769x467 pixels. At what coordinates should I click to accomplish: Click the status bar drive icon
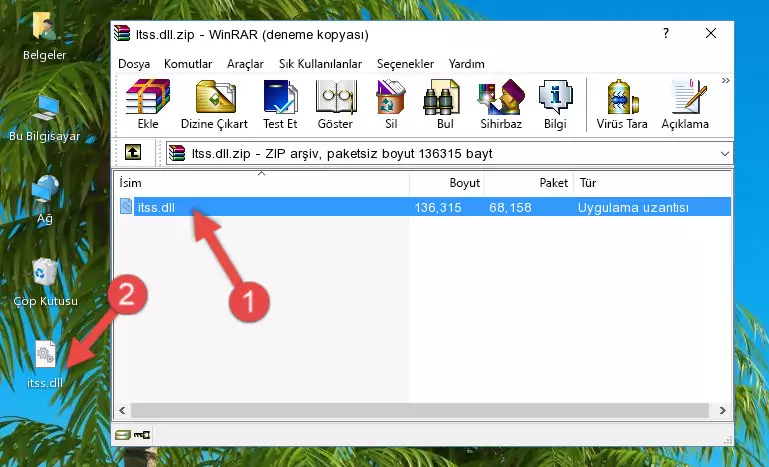pos(123,435)
